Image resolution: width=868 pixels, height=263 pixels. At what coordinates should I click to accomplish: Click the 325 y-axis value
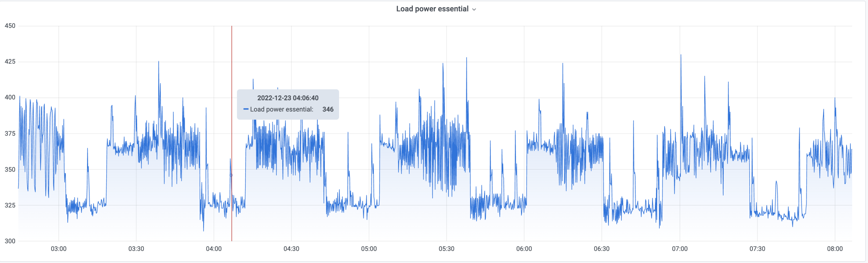click(10, 205)
